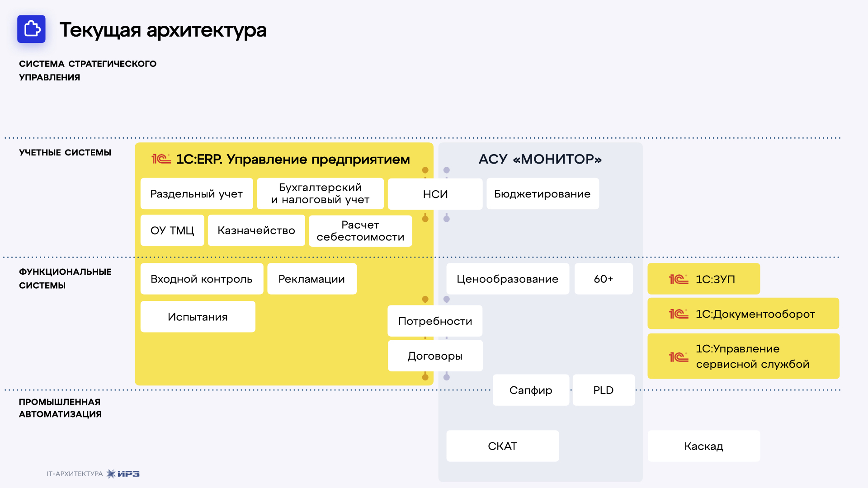Select the Договоры block

click(435, 356)
